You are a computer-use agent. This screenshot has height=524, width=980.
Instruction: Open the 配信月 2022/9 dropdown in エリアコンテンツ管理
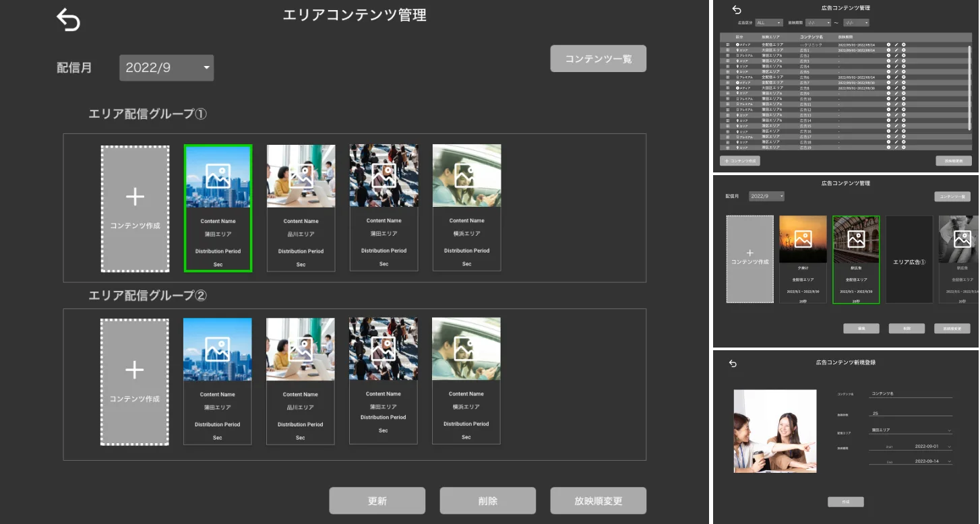[166, 67]
